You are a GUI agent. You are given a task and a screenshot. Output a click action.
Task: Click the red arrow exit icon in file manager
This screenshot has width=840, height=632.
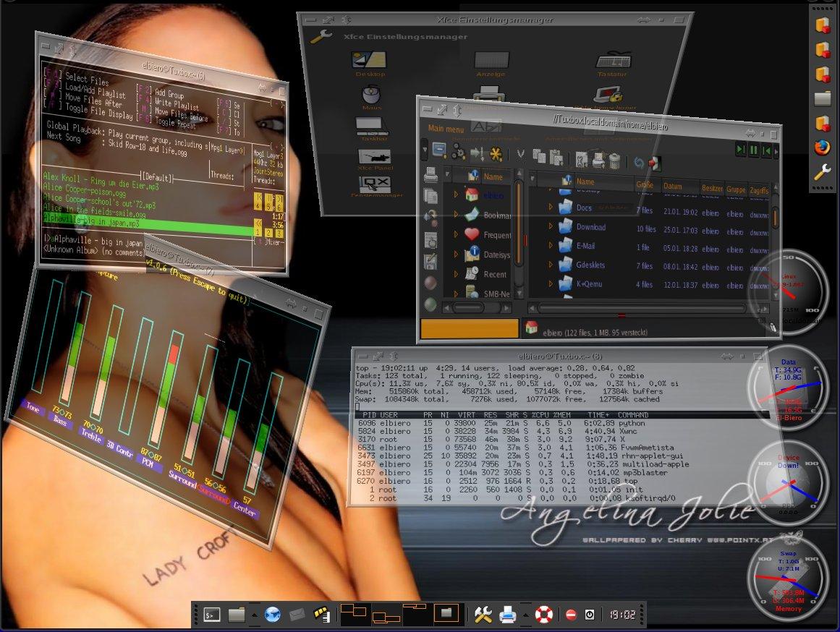pyautogui.click(x=655, y=163)
